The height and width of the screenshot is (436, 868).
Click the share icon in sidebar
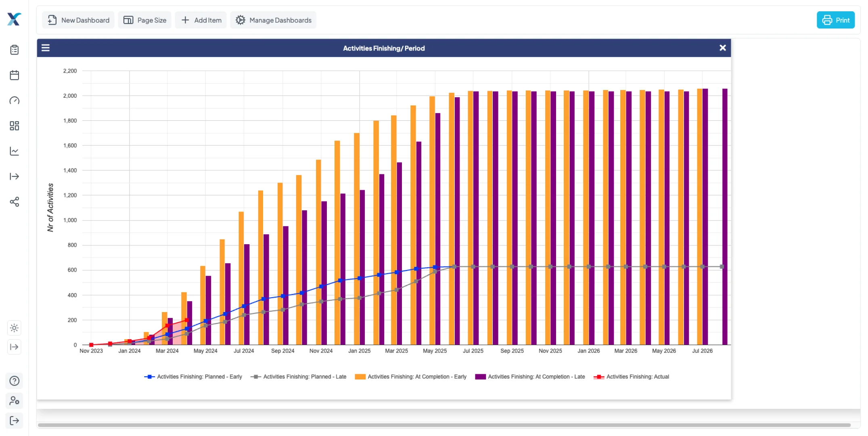[15, 202]
